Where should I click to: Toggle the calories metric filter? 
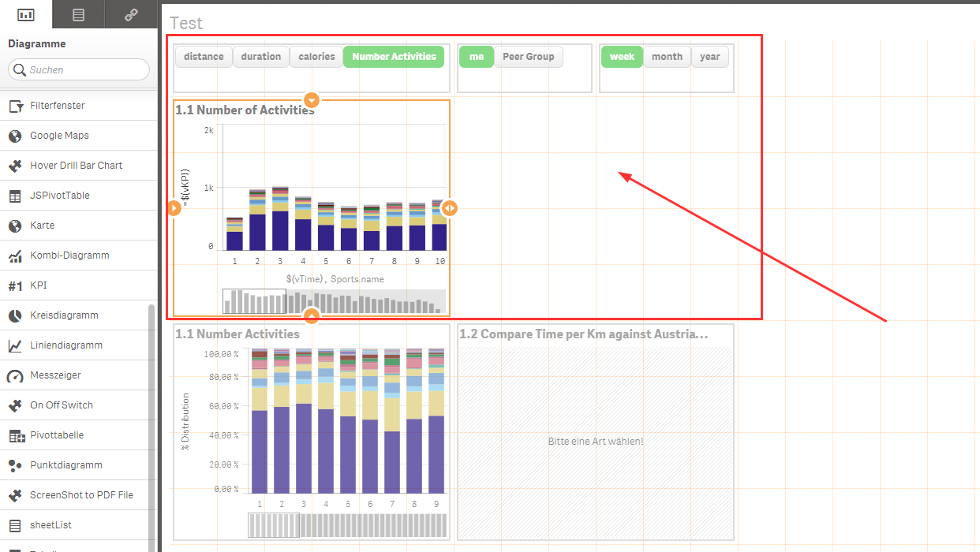316,56
